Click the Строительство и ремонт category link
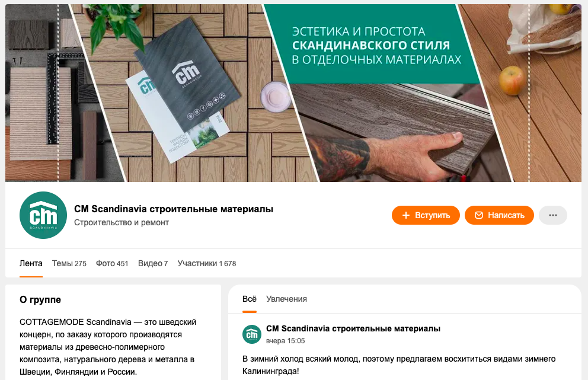 [x=122, y=222]
